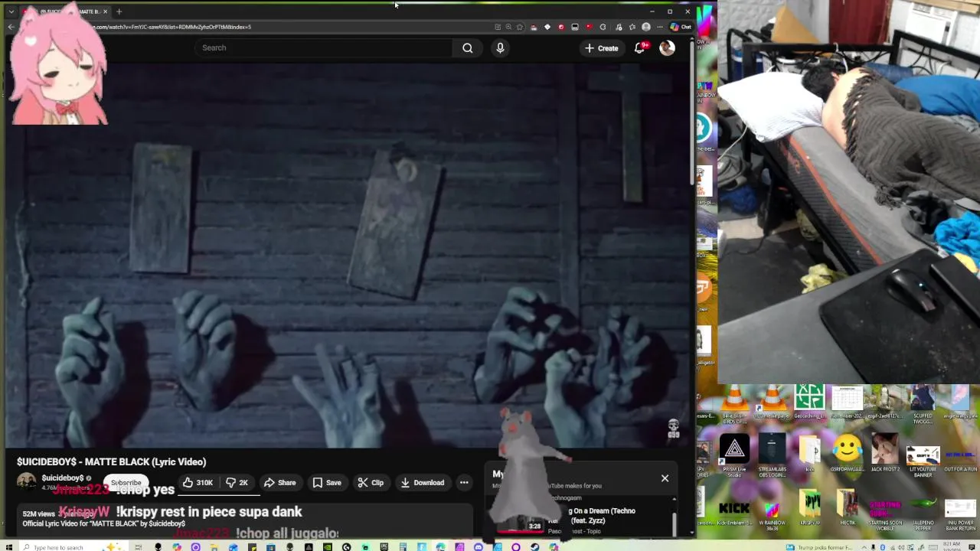Viewport: 980px width, 551px height.
Task: Subscribe to the $uicideboy$ channel
Action: click(x=126, y=483)
